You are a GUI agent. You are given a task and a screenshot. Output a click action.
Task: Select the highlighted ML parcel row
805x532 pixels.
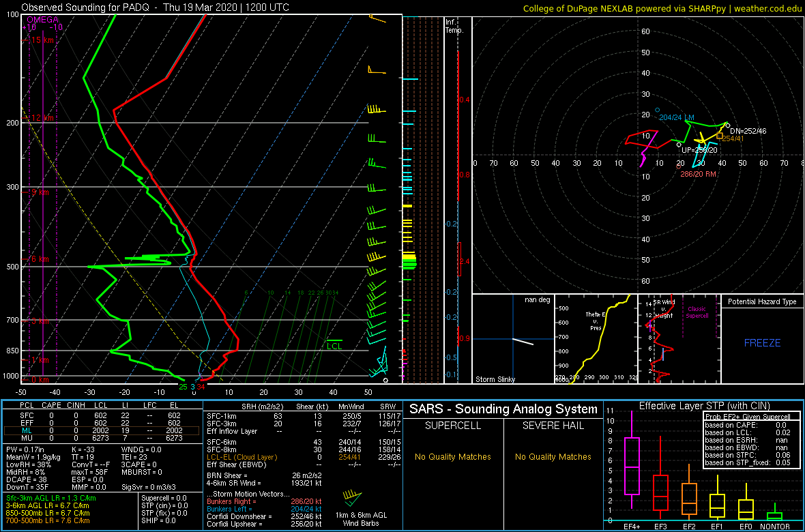(101, 430)
